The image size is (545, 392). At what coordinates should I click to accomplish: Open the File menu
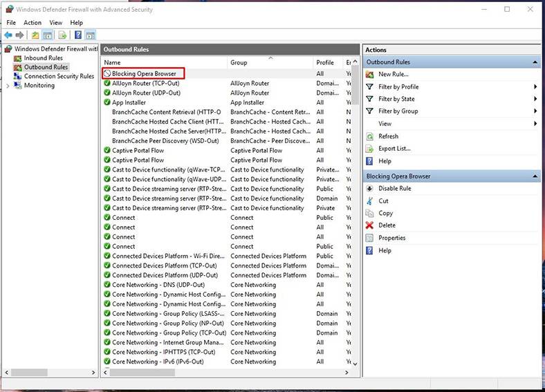(x=11, y=23)
